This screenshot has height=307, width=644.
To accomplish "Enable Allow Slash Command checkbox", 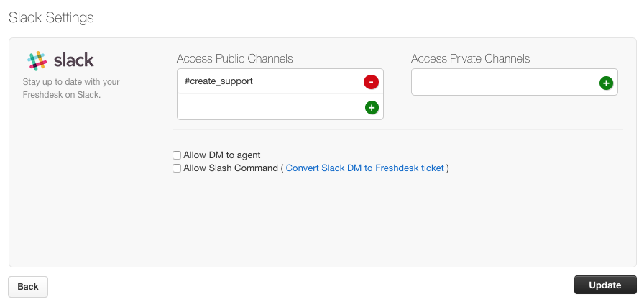I will (x=177, y=168).
